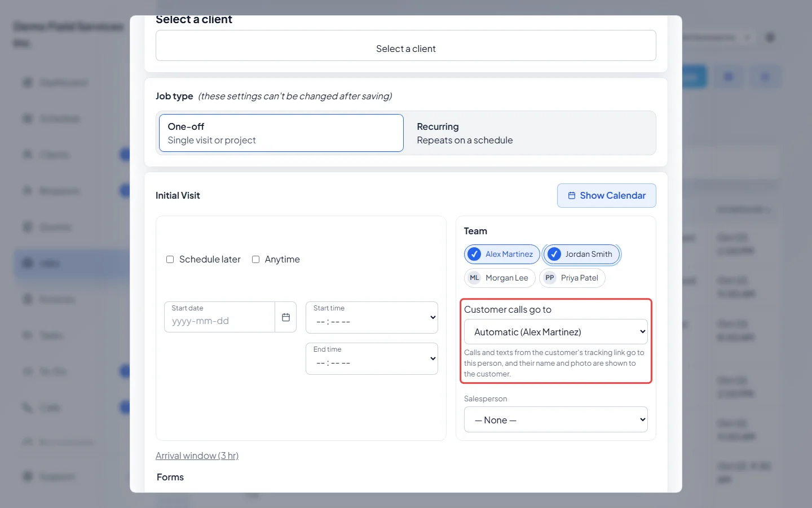Click the Forms section heading
The image size is (812, 508).
[170, 477]
